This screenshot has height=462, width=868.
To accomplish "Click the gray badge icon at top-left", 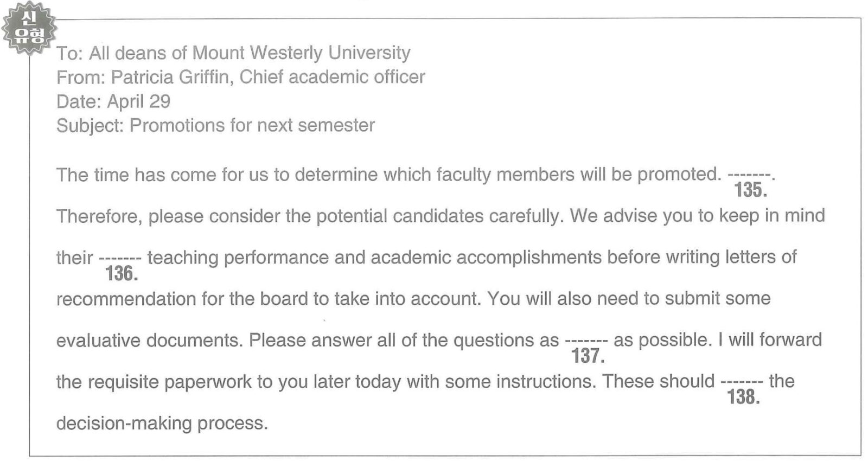I will (x=29, y=28).
